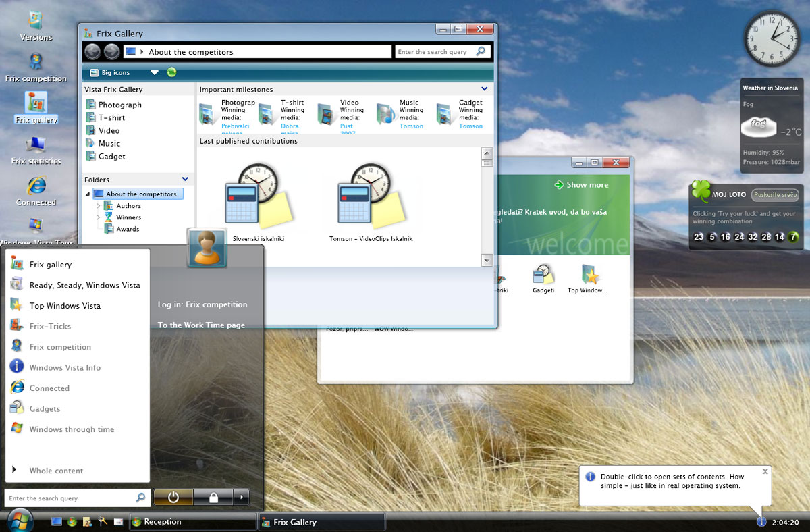Open the Big icons view dropdown arrow
This screenshot has width=810, height=532.
[x=154, y=73]
